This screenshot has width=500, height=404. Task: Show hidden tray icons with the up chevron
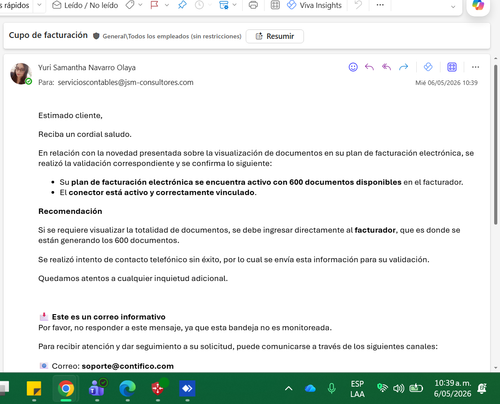[x=289, y=388]
